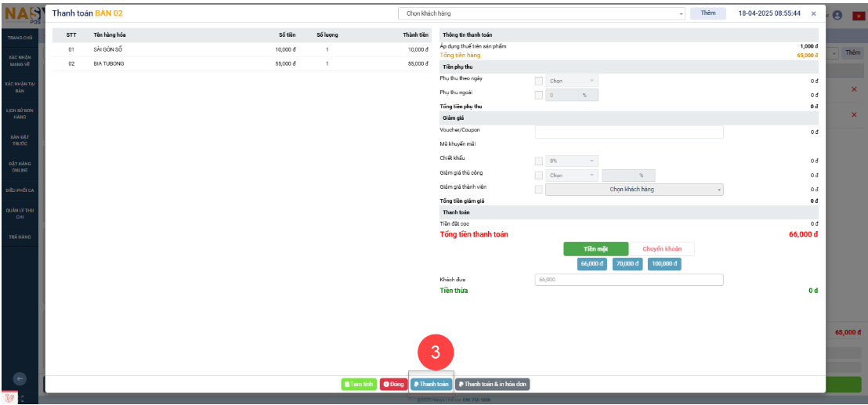The height and width of the screenshot is (405, 868).
Task: Enable the Phụ thu theo ngày checkbox
Action: point(538,81)
